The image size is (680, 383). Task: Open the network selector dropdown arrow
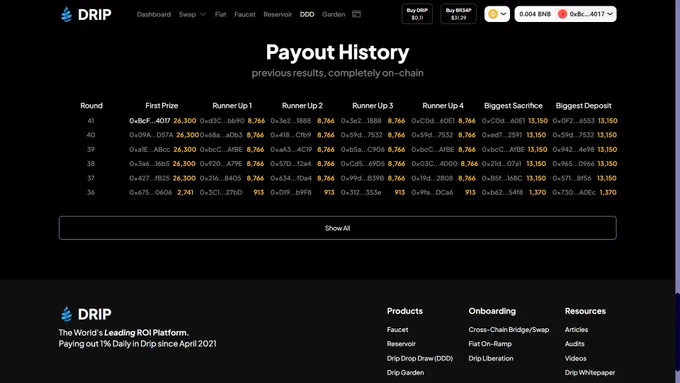[503, 14]
